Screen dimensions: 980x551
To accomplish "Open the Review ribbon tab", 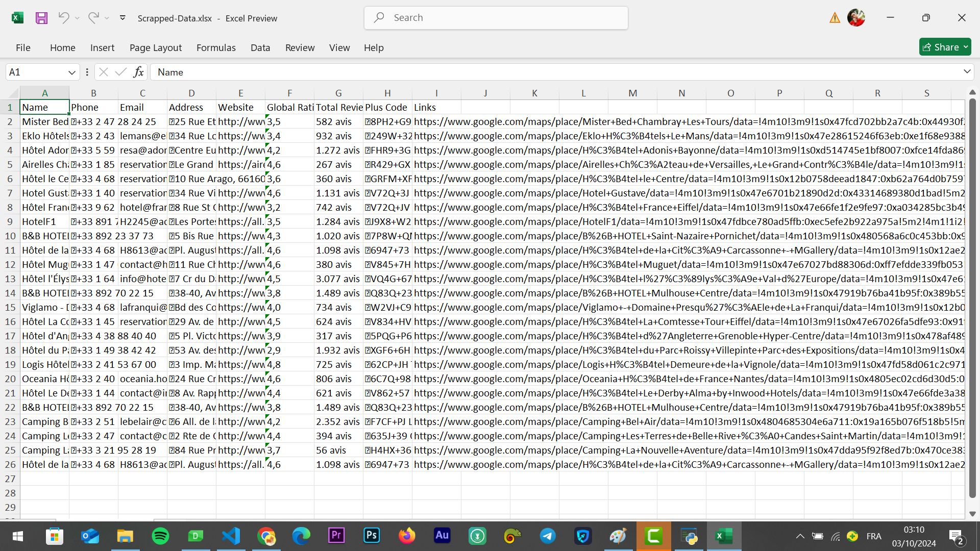I will [x=300, y=47].
